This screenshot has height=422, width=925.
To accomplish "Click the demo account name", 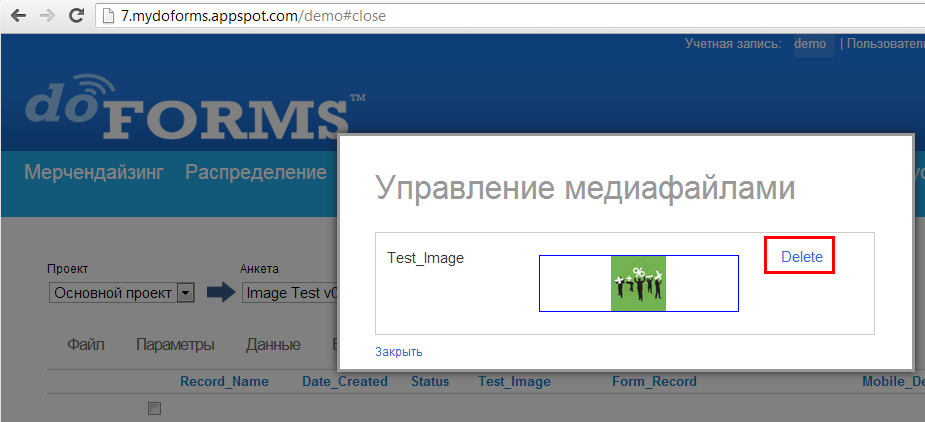I will click(810, 44).
